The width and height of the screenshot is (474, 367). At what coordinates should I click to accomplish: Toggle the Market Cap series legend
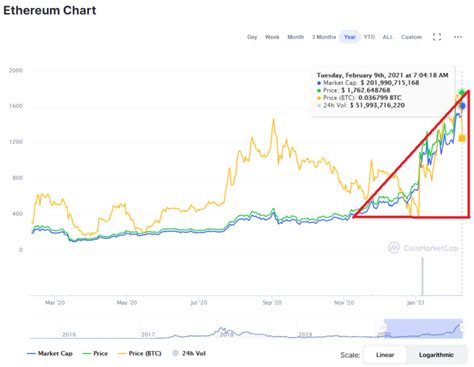[x=50, y=353]
